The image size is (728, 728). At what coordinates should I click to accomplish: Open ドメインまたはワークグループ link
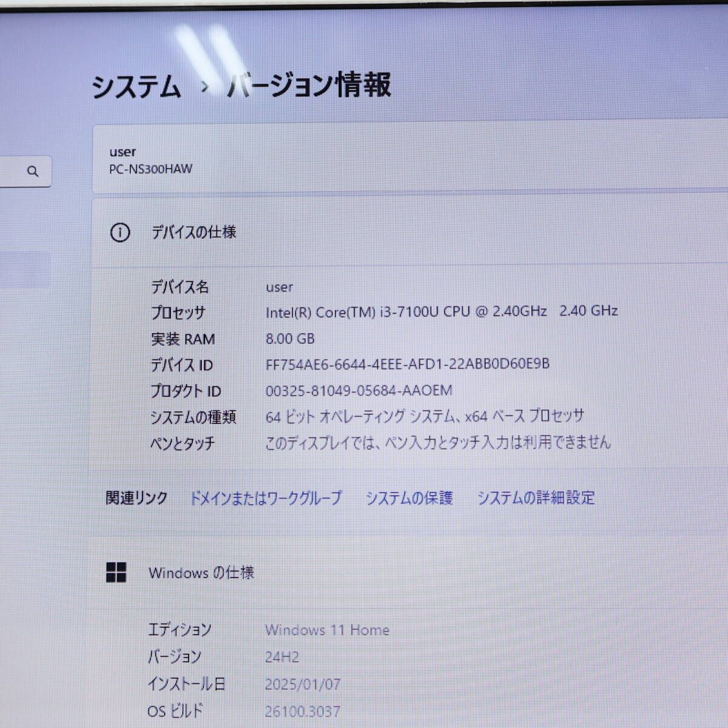[266, 498]
